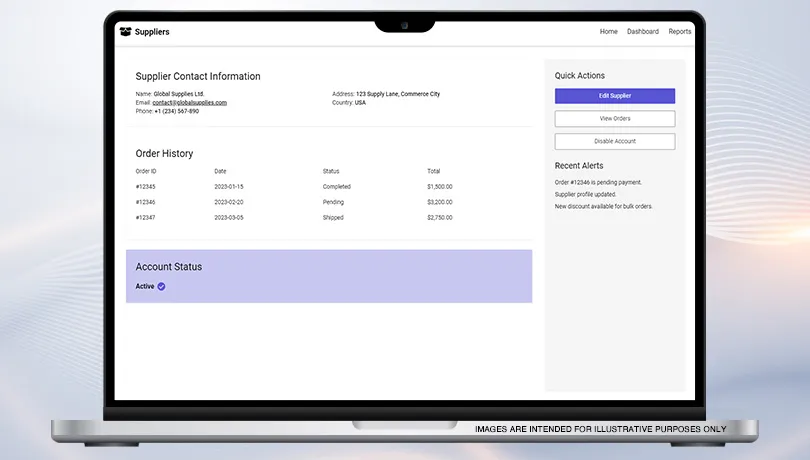Open the contact@globalsupplies.com email link
Screen dimensions: 810x460
189,103
